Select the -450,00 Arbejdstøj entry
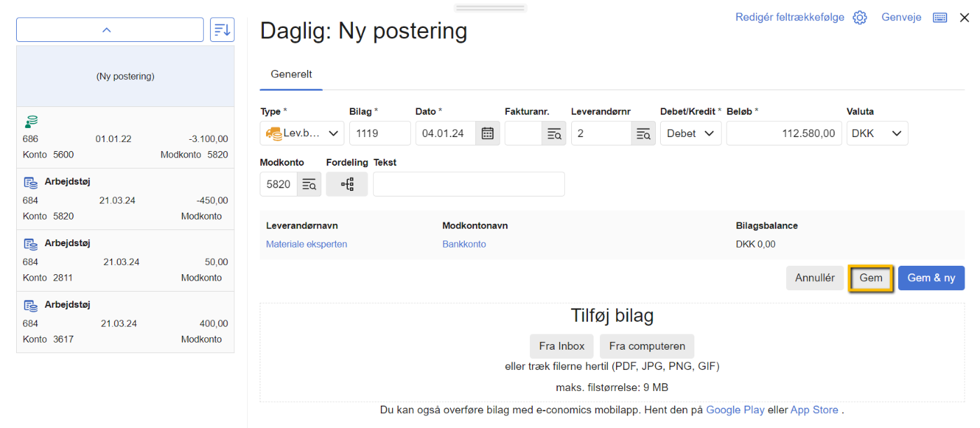 point(125,199)
